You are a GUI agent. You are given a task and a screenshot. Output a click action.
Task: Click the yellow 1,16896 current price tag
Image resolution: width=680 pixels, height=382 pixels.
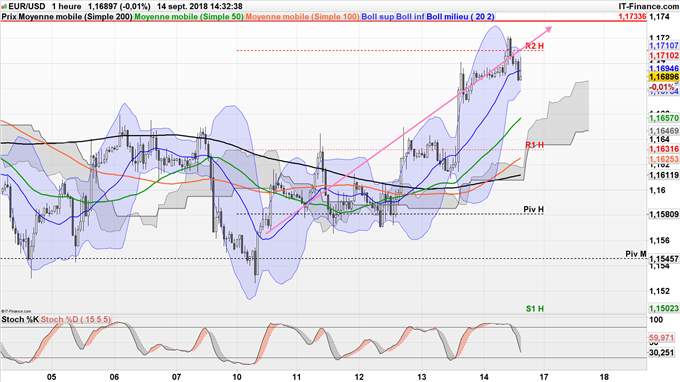(x=664, y=77)
